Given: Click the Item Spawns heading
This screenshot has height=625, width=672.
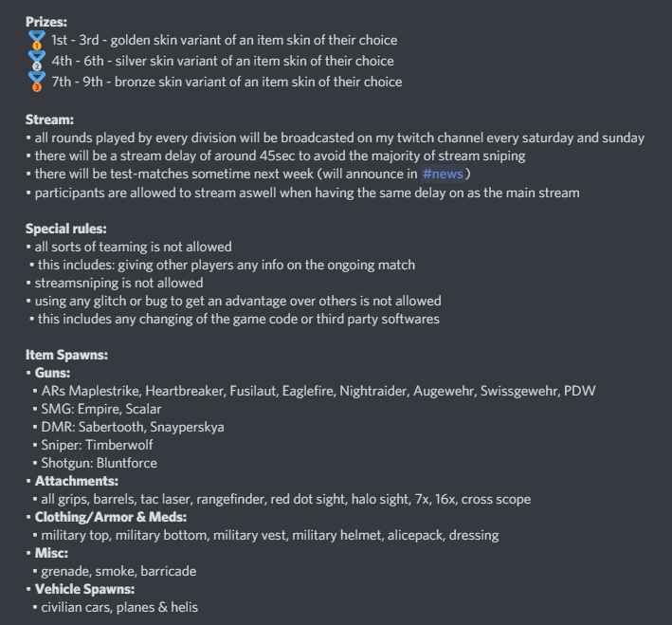Looking at the screenshot, I should (66, 355).
